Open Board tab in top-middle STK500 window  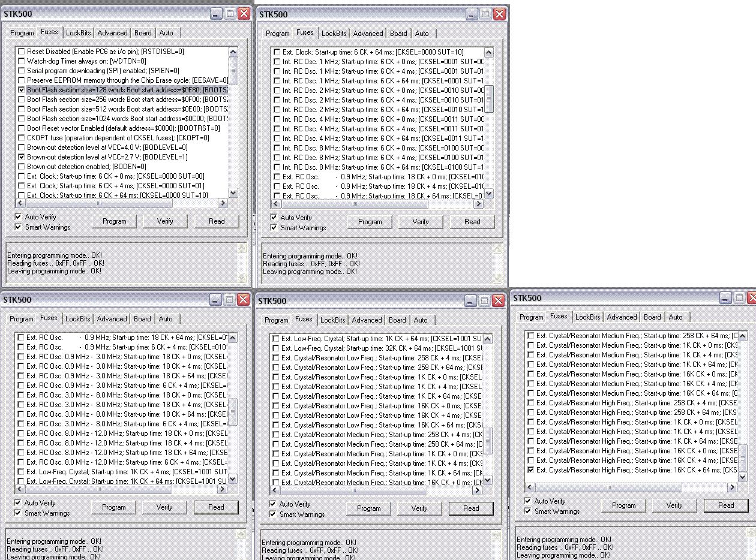click(x=398, y=34)
